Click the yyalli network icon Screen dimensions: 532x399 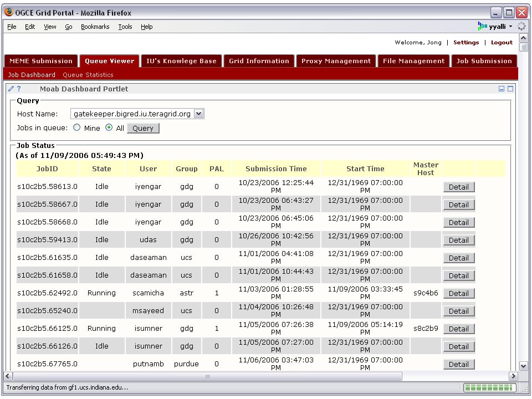click(x=483, y=26)
